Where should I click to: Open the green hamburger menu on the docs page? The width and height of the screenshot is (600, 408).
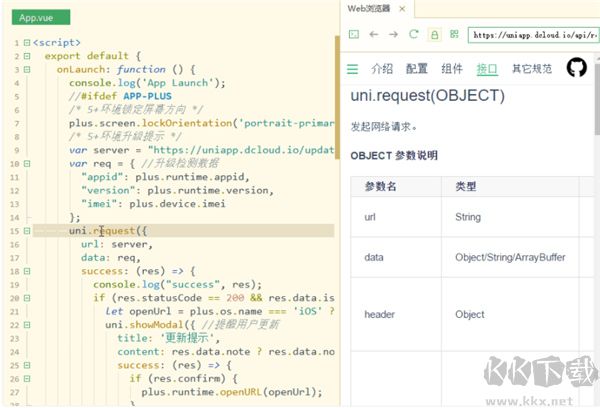(353, 69)
